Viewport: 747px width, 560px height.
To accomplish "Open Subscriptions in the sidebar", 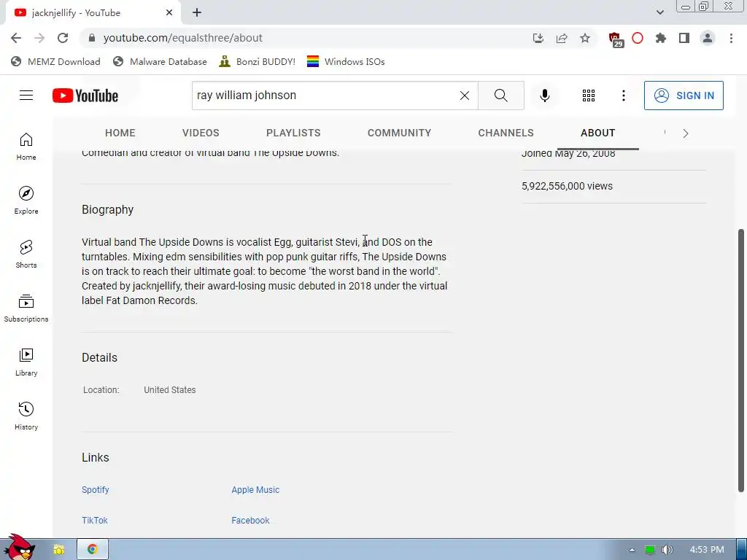I will click(x=26, y=308).
